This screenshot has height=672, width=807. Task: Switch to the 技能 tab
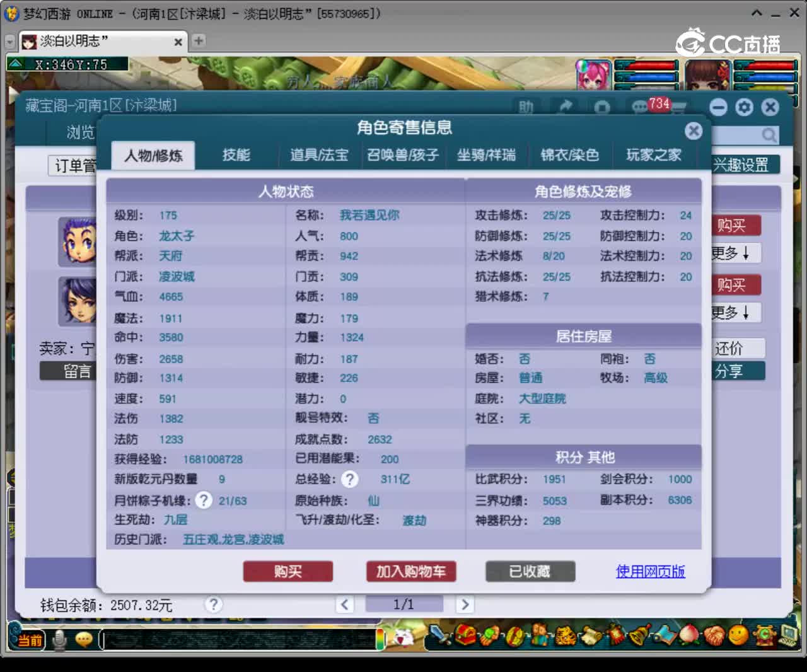coord(236,155)
